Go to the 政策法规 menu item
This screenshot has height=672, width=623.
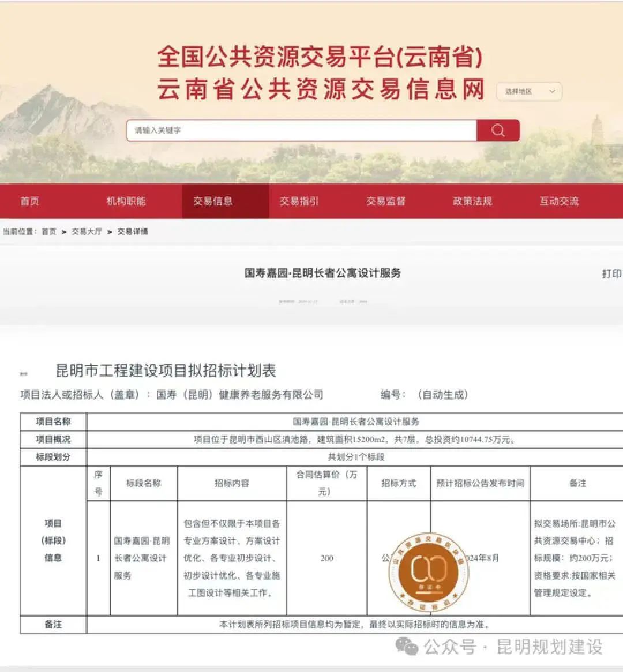point(471,201)
